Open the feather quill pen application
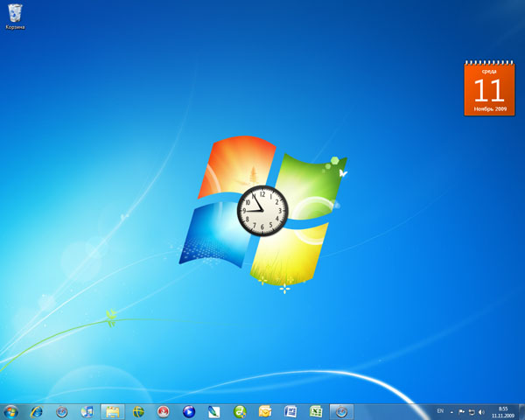Viewport: 525px width, 420px height. (214, 411)
